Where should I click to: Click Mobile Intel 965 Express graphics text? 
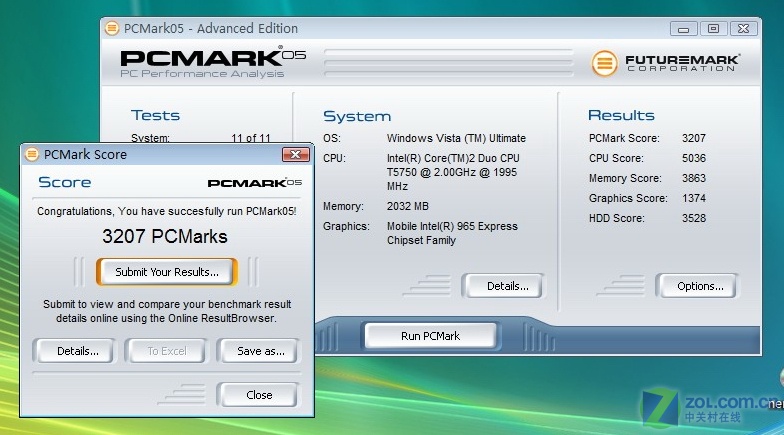pyautogui.click(x=452, y=233)
